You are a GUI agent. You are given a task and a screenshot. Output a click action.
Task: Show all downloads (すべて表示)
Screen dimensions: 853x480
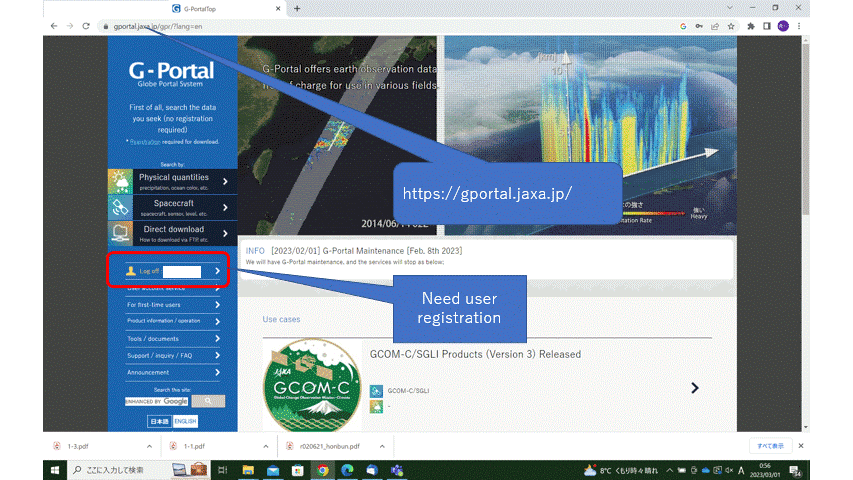pyautogui.click(x=770, y=446)
